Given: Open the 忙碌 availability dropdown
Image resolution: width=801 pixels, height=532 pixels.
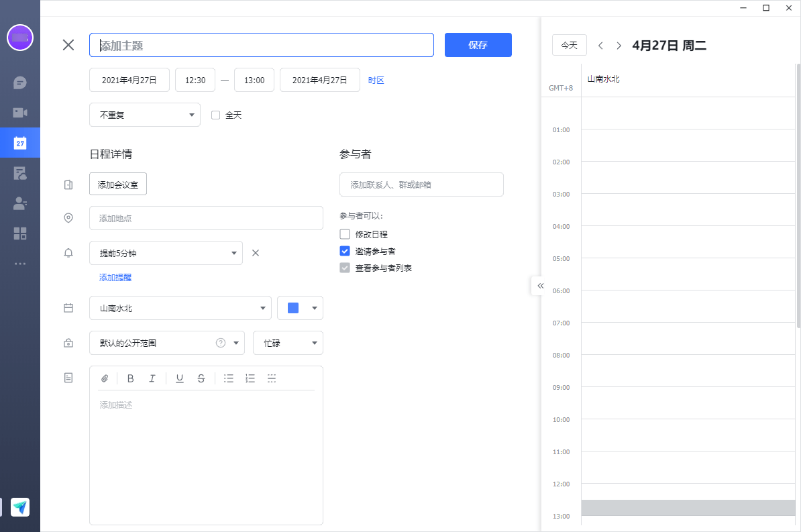Looking at the screenshot, I should tap(288, 343).
